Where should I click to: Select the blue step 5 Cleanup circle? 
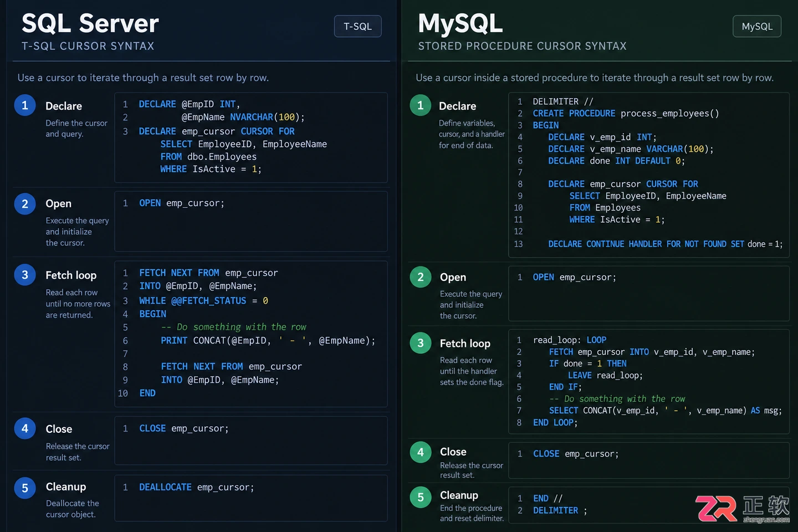click(x=25, y=488)
